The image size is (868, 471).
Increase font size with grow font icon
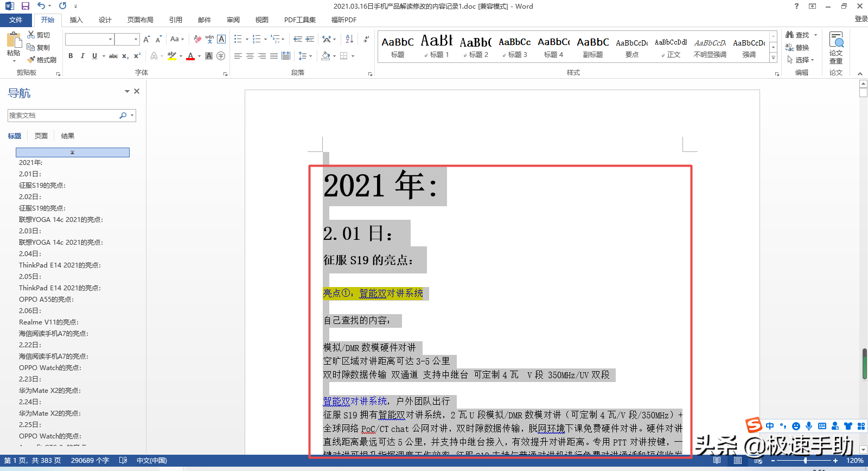point(146,39)
